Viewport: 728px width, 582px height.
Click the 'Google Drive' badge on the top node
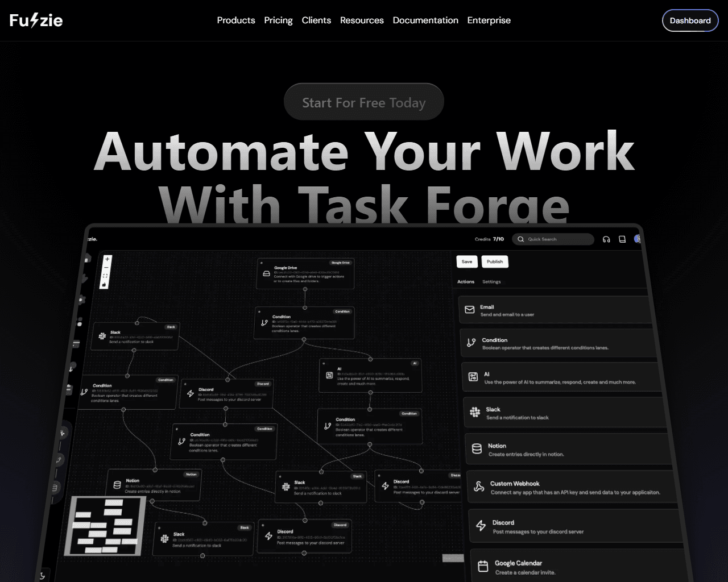[x=341, y=263]
